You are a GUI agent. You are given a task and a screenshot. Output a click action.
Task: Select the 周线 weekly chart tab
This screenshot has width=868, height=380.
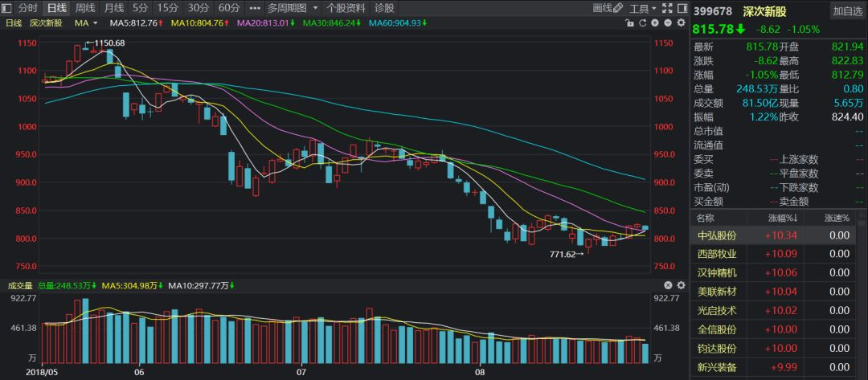click(85, 8)
